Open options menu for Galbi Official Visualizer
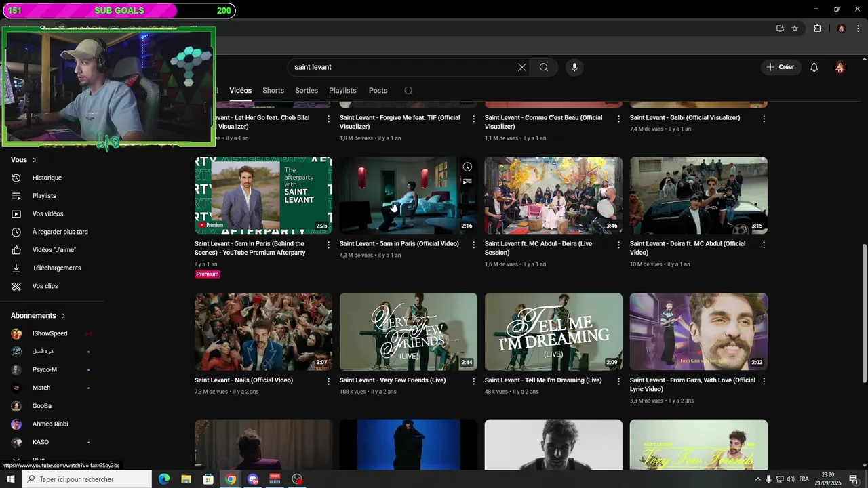The height and width of the screenshot is (488, 868). click(x=764, y=119)
